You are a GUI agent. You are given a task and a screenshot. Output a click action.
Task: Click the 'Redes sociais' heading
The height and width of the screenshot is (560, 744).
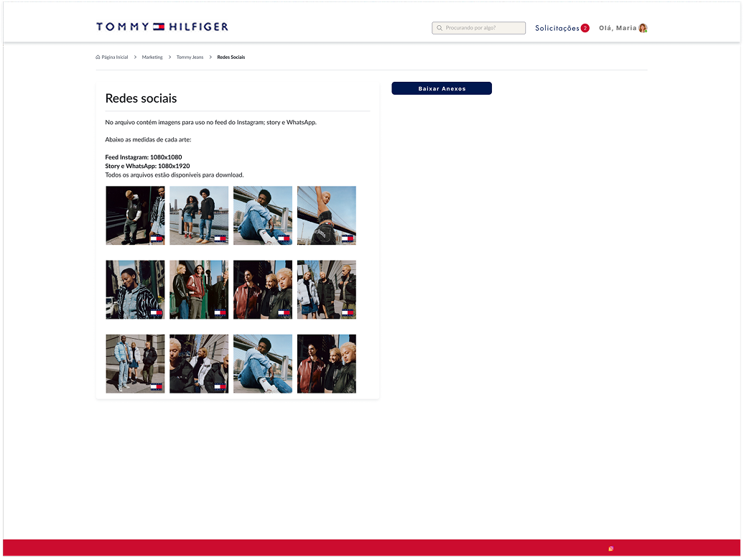pos(141,98)
